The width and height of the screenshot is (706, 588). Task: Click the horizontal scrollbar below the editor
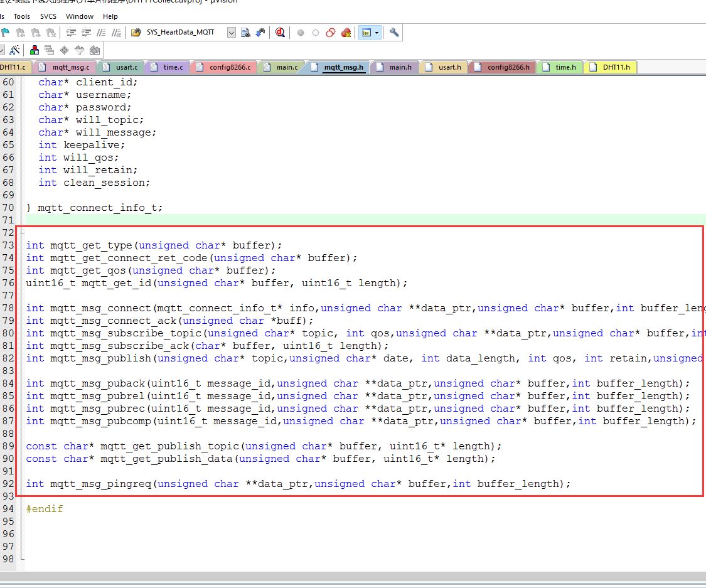pos(353,576)
